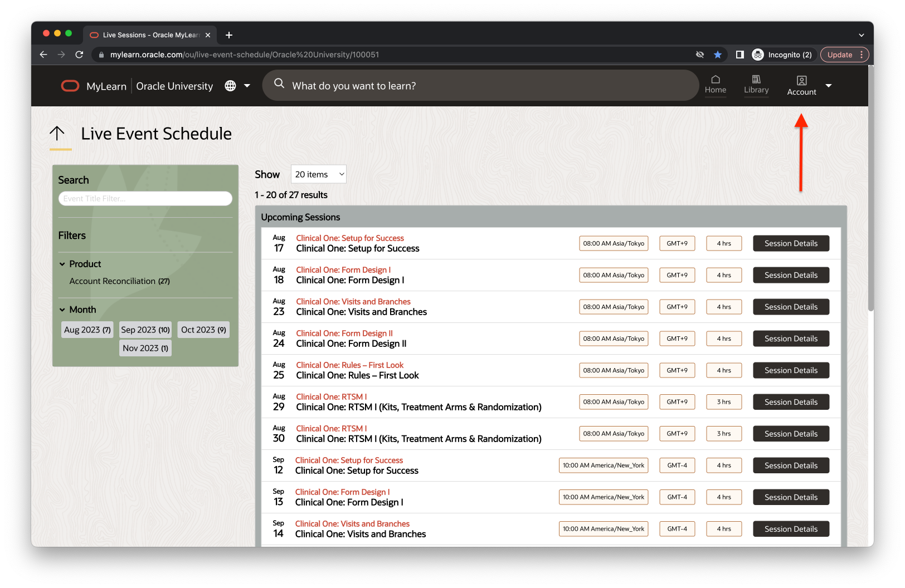The image size is (905, 588).
Task: Filter by Nov 2023
Action: [x=145, y=348]
